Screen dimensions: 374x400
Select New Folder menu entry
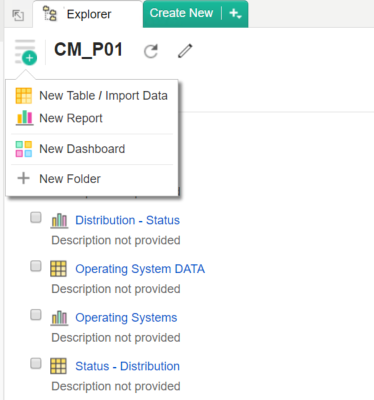[x=92, y=179]
